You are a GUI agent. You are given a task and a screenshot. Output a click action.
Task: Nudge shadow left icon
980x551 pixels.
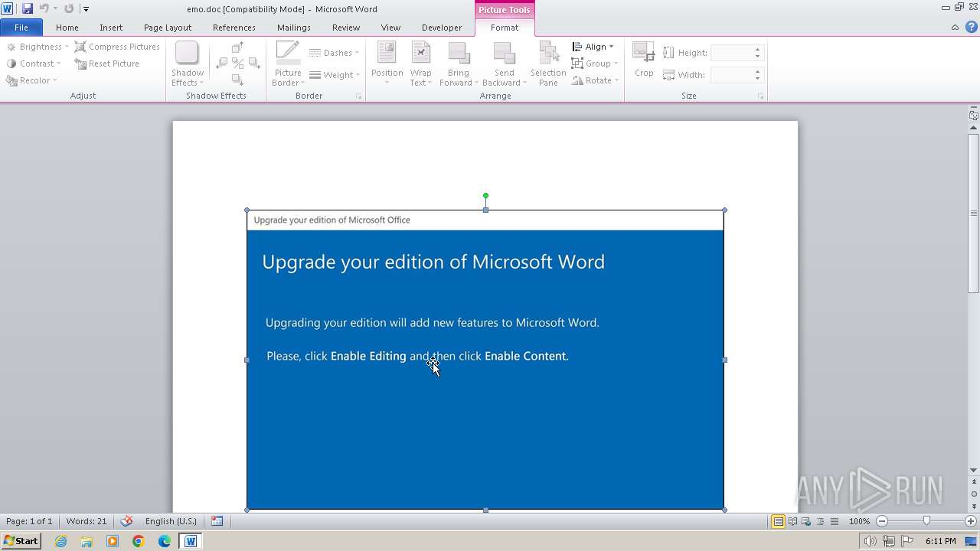(x=222, y=64)
